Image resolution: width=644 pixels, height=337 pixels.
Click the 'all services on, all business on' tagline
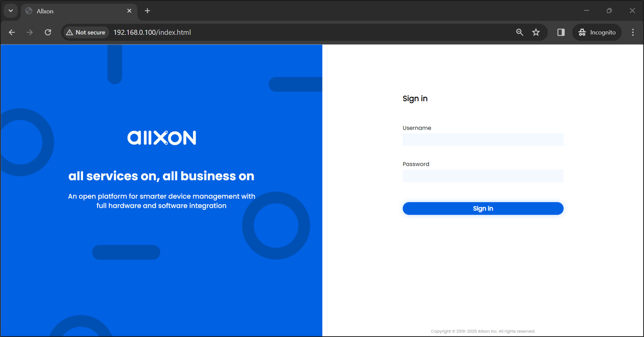[161, 176]
